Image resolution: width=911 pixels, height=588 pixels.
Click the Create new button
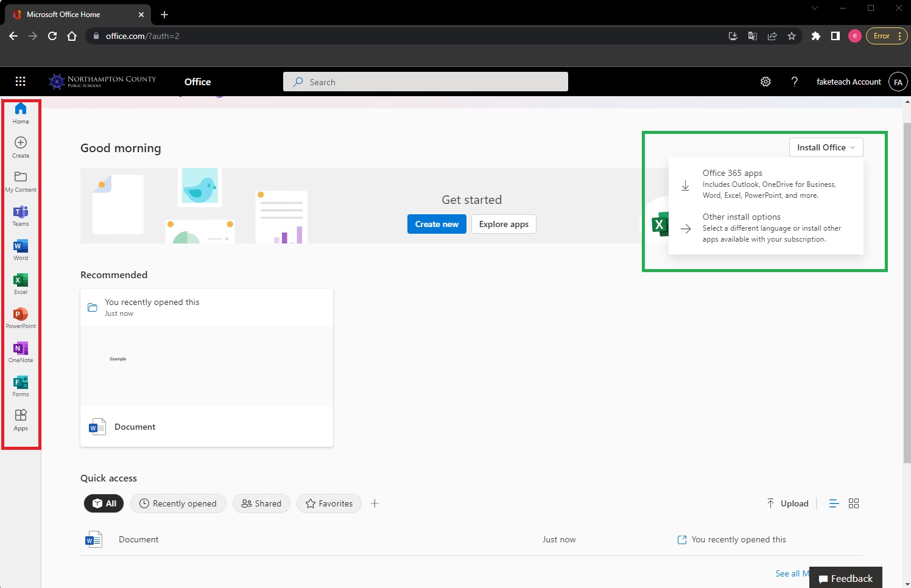tap(437, 224)
